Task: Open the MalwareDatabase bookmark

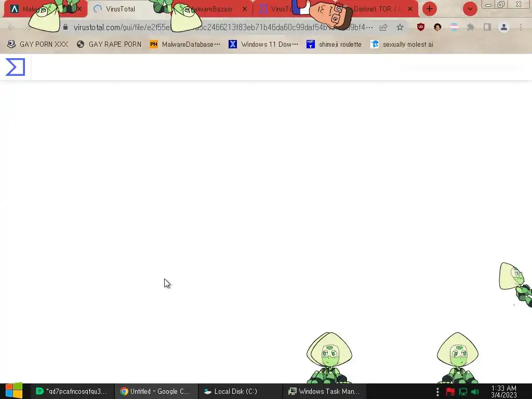Action: [185, 45]
